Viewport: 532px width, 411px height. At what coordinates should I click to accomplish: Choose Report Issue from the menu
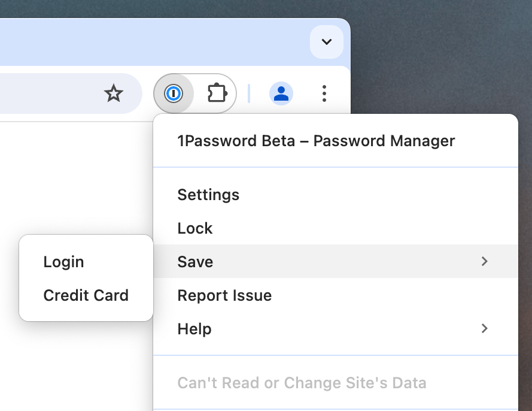pos(224,295)
